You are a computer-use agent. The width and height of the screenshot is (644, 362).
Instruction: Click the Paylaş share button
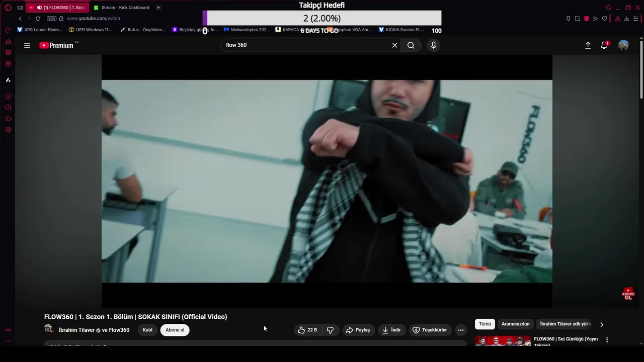click(x=358, y=330)
